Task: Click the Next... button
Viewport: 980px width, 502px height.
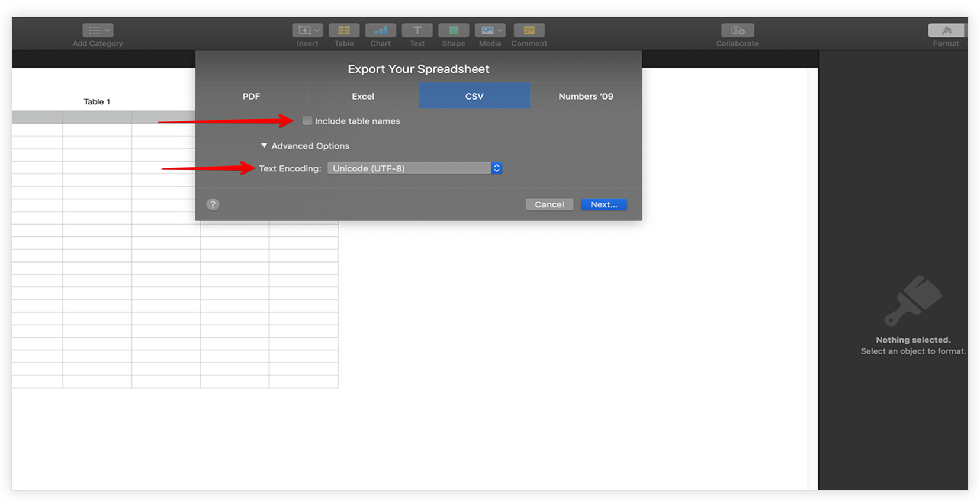Action: tap(603, 204)
